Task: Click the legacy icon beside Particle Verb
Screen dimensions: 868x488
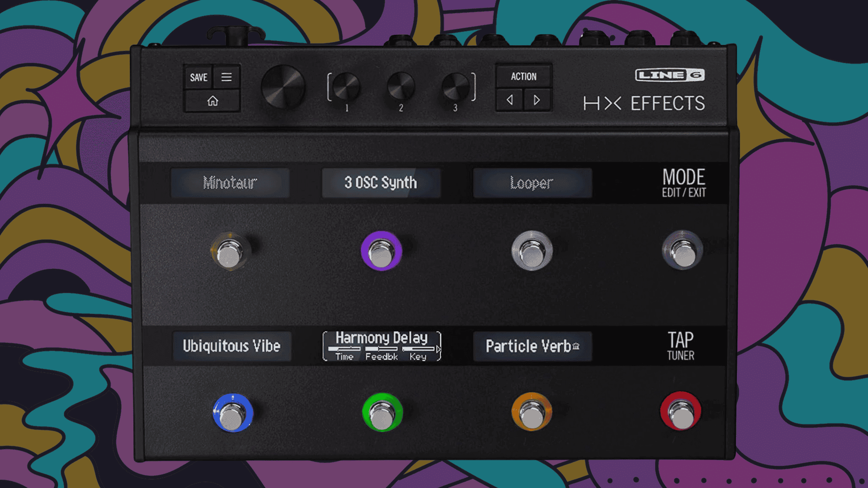Action: pos(576,347)
